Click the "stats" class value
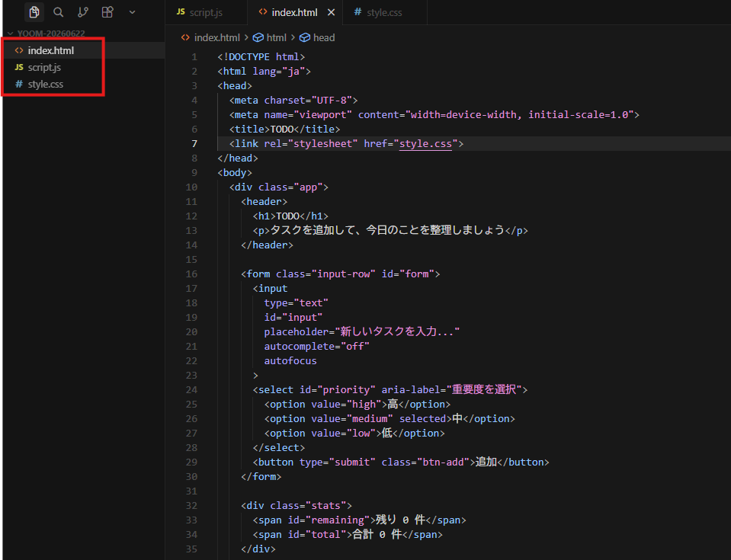 coord(326,505)
